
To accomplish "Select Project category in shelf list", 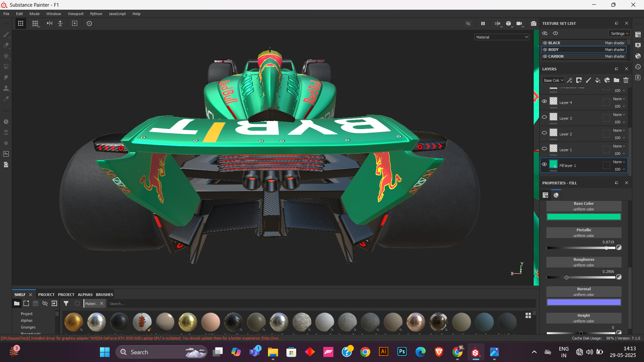I will [x=26, y=314].
